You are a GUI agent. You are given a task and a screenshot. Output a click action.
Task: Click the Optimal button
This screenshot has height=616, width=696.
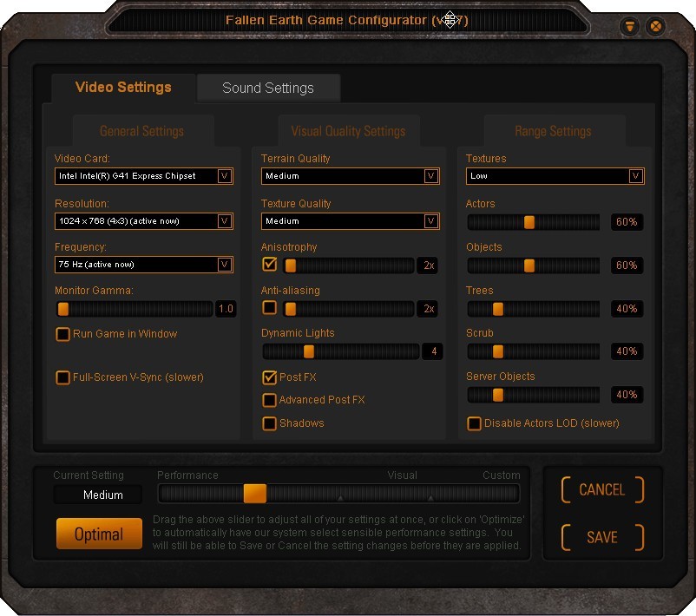[99, 534]
